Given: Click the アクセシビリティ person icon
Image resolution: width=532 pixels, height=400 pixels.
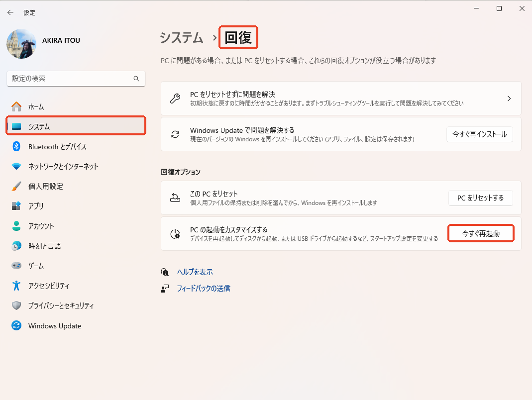Looking at the screenshot, I should 16,286.
